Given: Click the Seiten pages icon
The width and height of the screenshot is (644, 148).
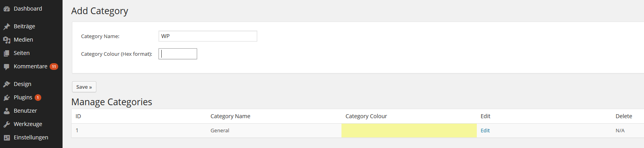Looking at the screenshot, I should 7,53.
